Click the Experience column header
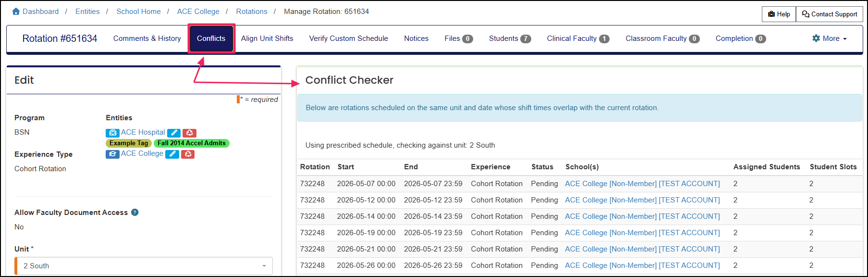 pos(490,167)
